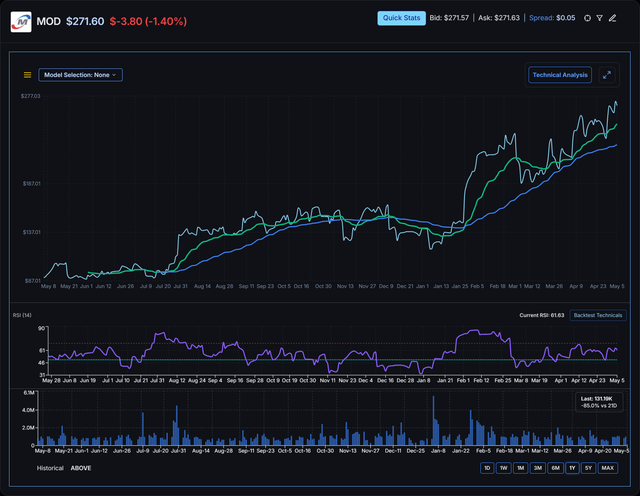Click the volume spike bar near Jul-31
The height and width of the screenshot is (496, 640).
tap(177, 425)
